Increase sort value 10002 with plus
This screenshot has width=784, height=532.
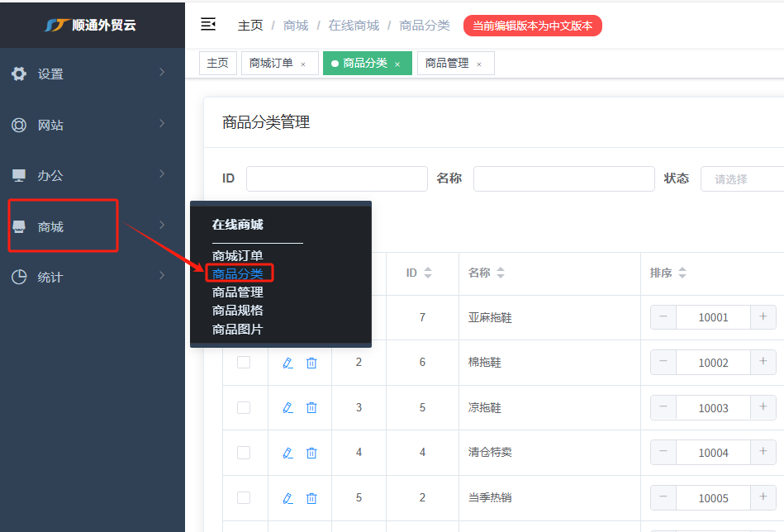pyautogui.click(x=763, y=362)
